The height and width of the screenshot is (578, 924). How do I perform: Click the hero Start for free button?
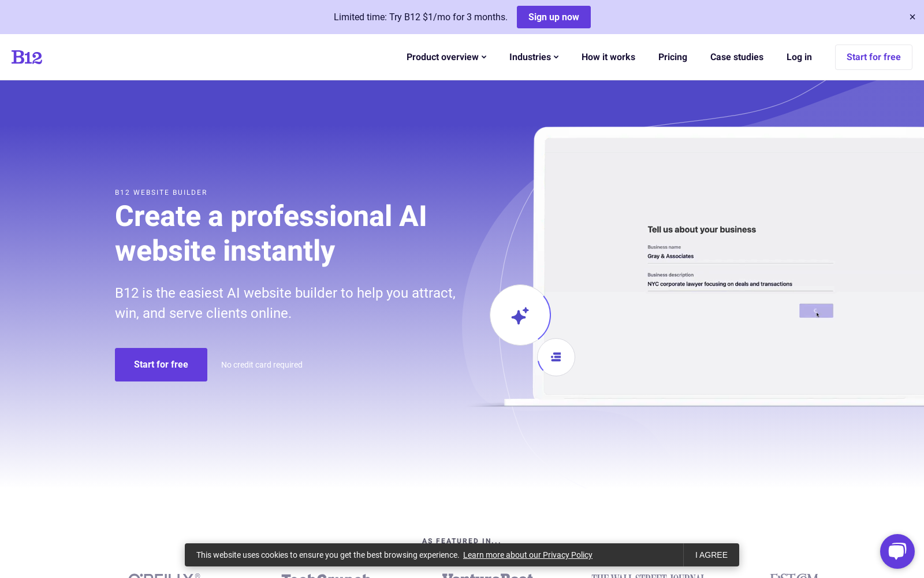coord(161,365)
